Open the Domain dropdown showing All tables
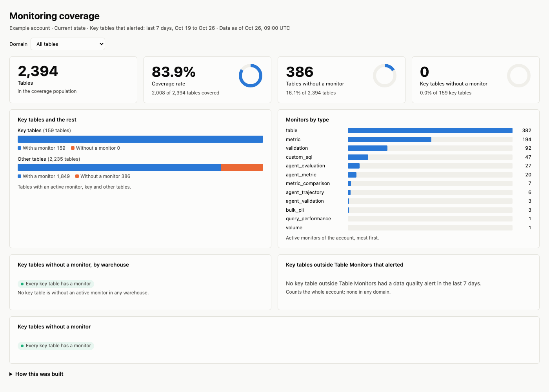This screenshot has height=392, width=549. [68, 44]
